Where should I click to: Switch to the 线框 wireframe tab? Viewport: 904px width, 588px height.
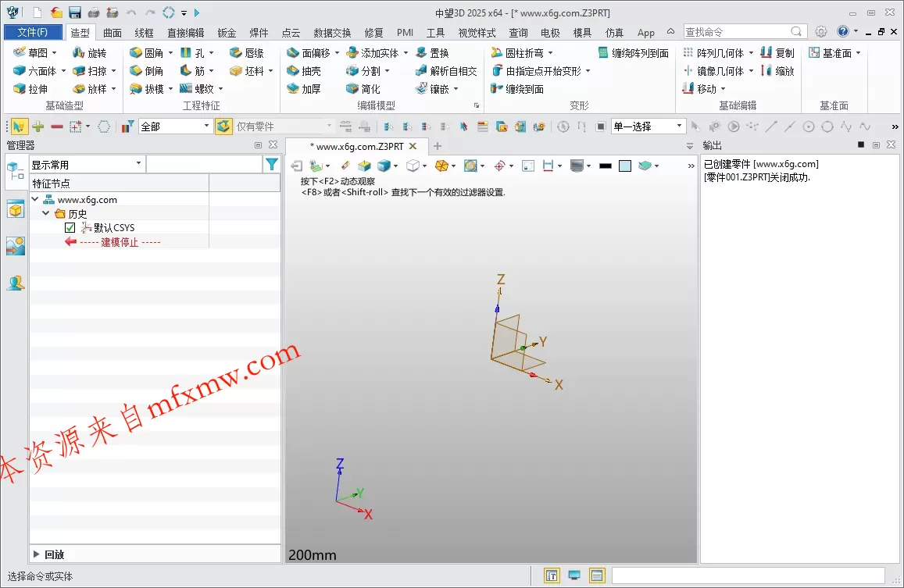144,33
